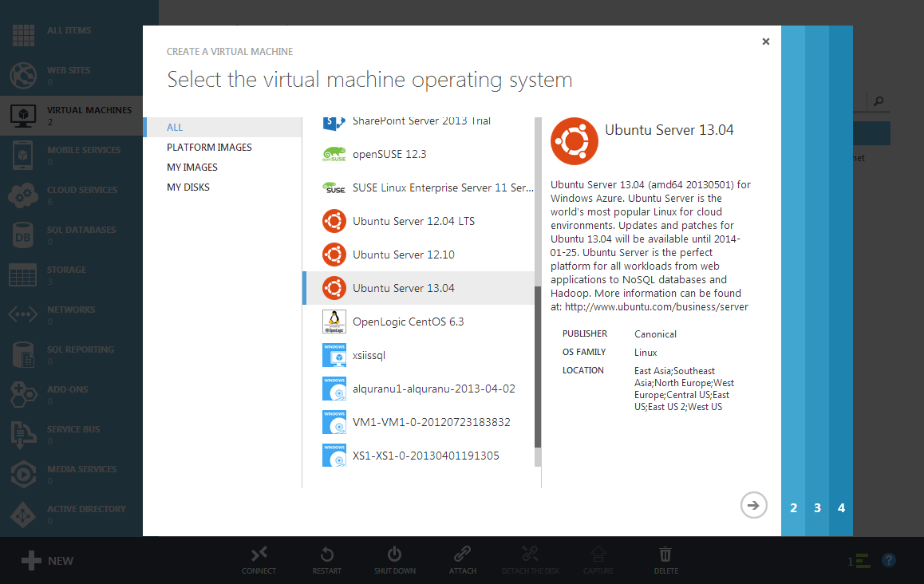Click the openSUSE 12.3 logo icon
This screenshot has width=924, height=584.
[x=334, y=154]
